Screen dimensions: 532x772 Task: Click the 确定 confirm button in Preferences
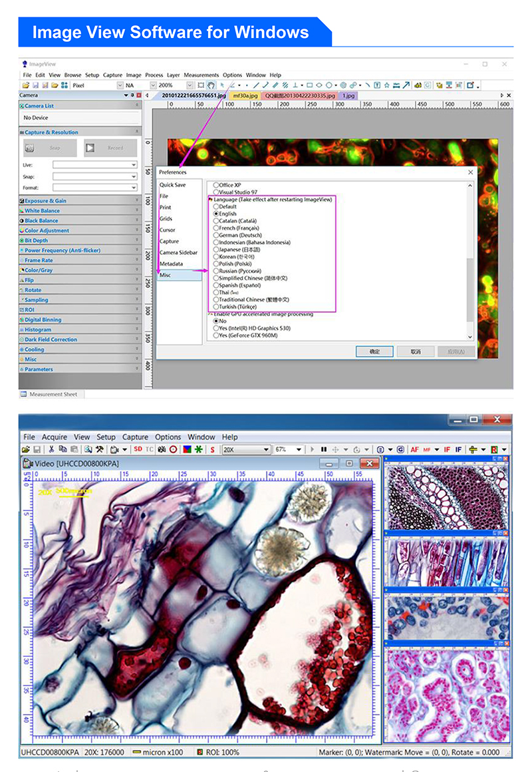pyautogui.click(x=374, y=351)
